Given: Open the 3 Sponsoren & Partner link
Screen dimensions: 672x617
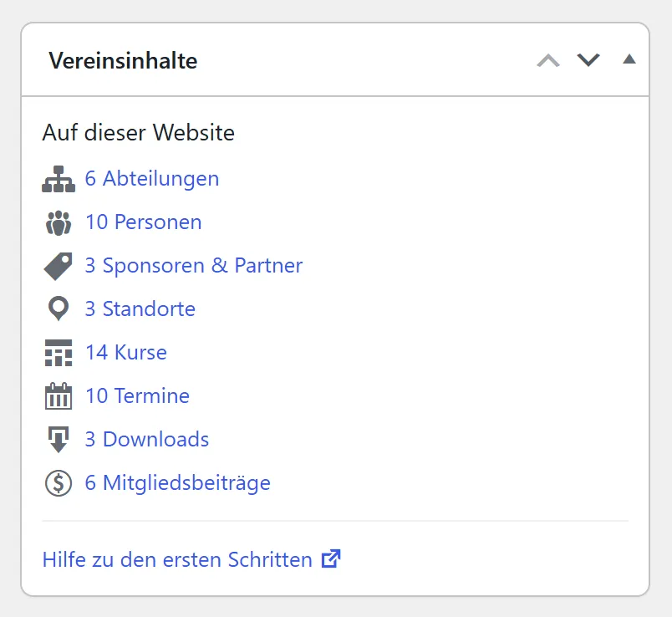Looking at the screenshot, I should click(194, 265).
